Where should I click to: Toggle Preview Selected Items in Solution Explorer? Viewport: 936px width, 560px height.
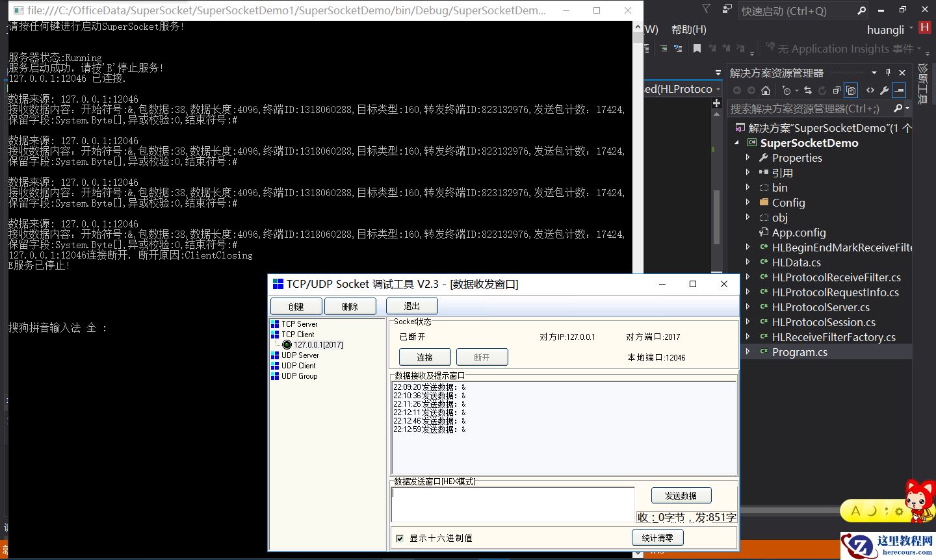[899, 90]
